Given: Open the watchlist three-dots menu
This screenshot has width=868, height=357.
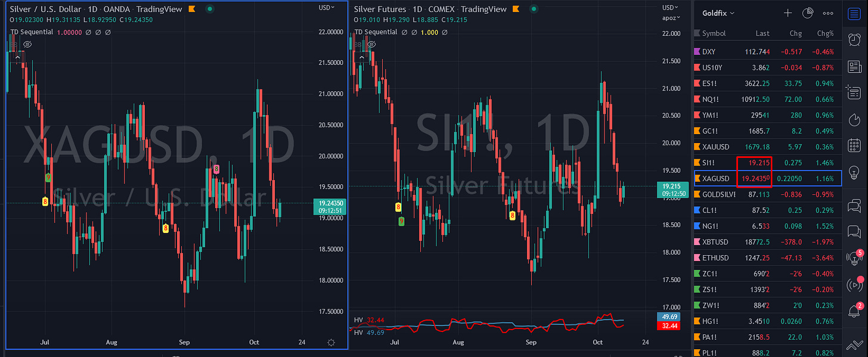Looking at the screenshot, I should 828,13.
